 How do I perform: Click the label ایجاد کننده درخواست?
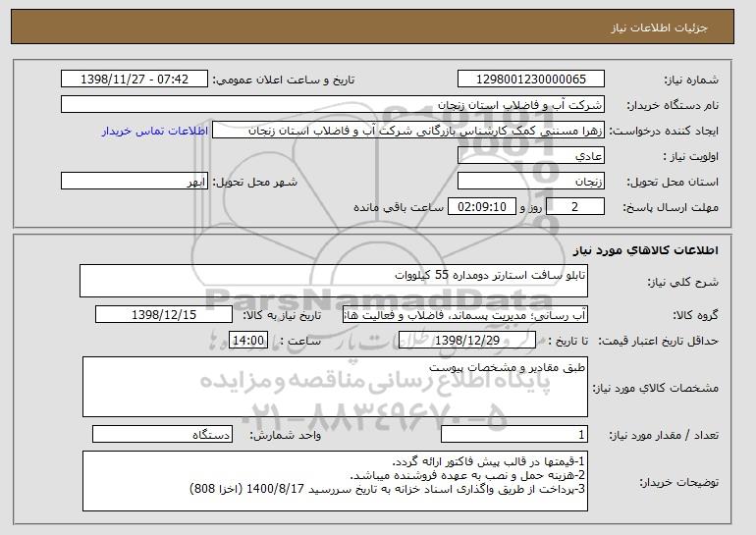[x=664, y=131]
